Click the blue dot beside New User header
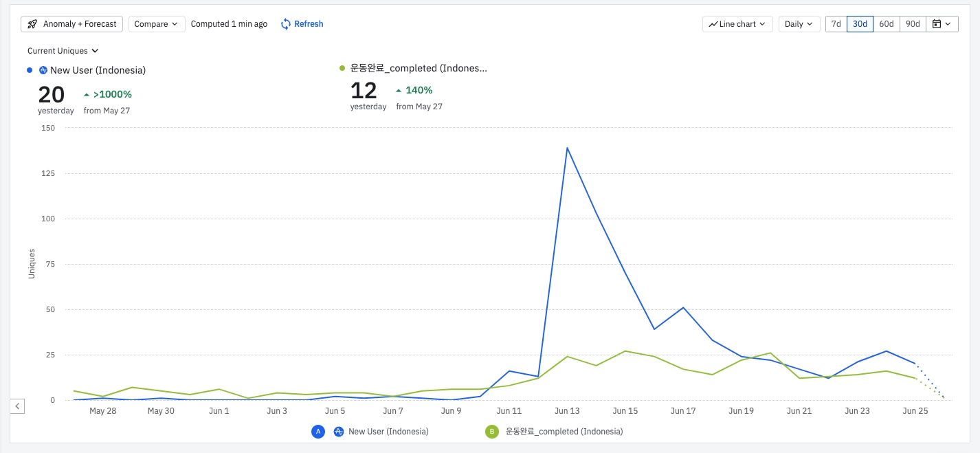The height and width of the screenshot is (453, 980). [x=30, y=70]
